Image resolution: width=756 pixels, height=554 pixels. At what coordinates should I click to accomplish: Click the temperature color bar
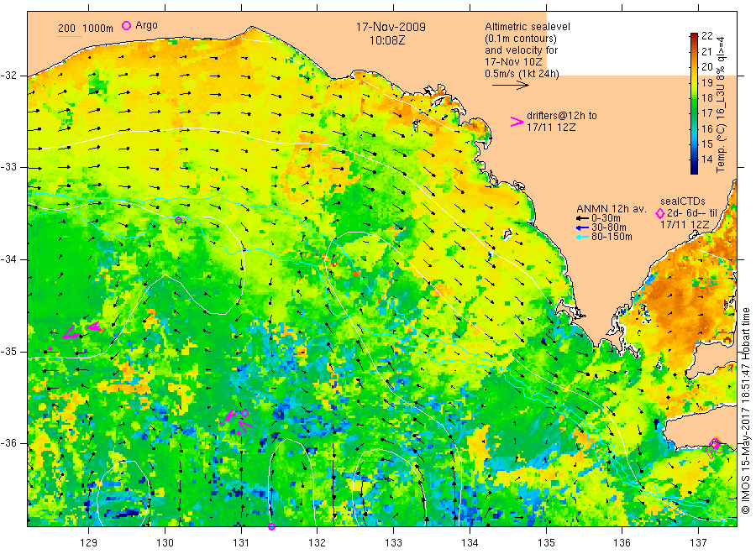[x=694, y=103]
